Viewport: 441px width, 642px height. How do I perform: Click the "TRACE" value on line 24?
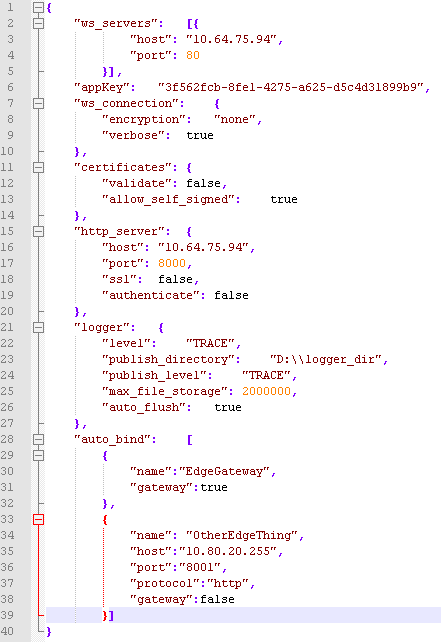[267, 375]
